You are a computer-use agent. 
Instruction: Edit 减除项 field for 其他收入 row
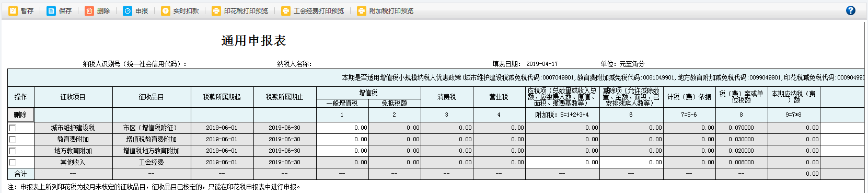(x=631, y=162)
